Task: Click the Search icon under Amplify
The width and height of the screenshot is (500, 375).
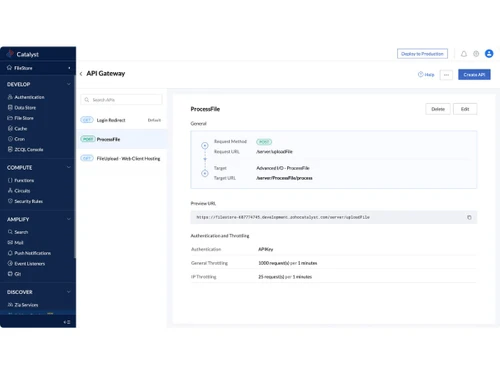Action: tap(10, 232)
